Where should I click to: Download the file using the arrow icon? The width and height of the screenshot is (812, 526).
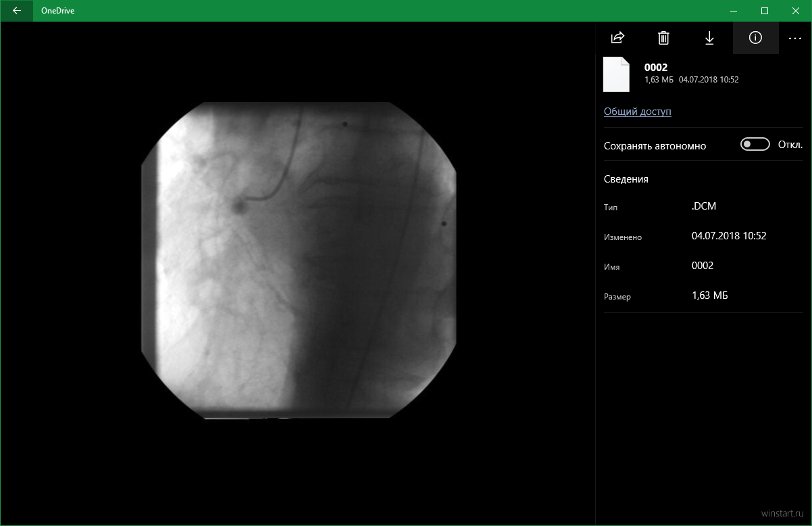709,38
